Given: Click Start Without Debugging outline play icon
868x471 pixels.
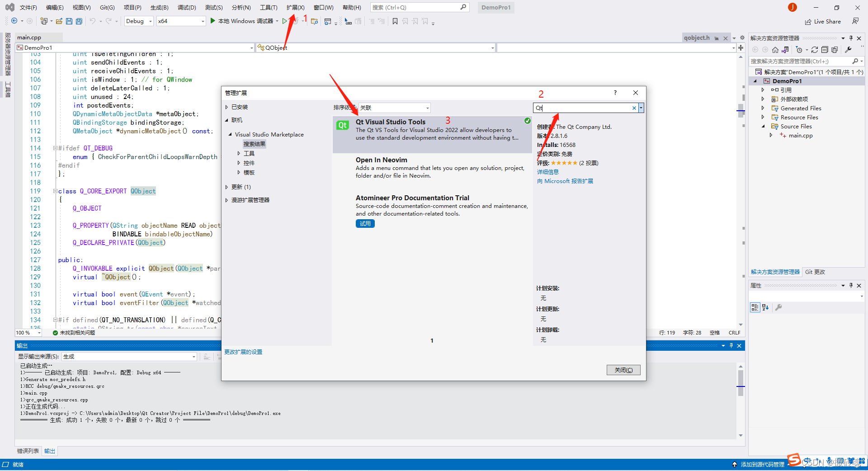Looking at the screenshot, I should click(x=284, y=21).
